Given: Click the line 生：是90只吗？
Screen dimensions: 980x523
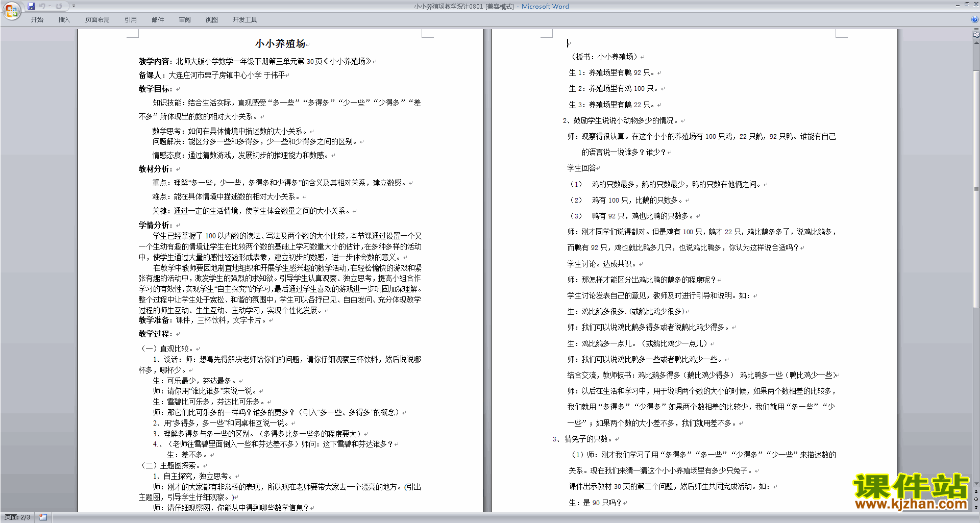Looking at the screenshot, I should pos(595,503).
